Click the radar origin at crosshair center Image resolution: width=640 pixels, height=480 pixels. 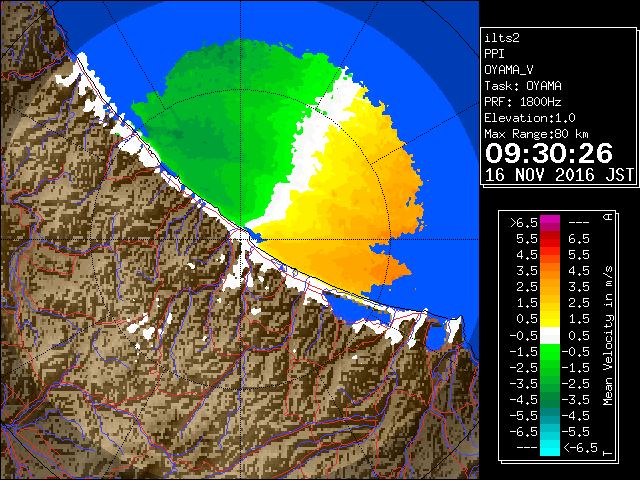point(241,239)
